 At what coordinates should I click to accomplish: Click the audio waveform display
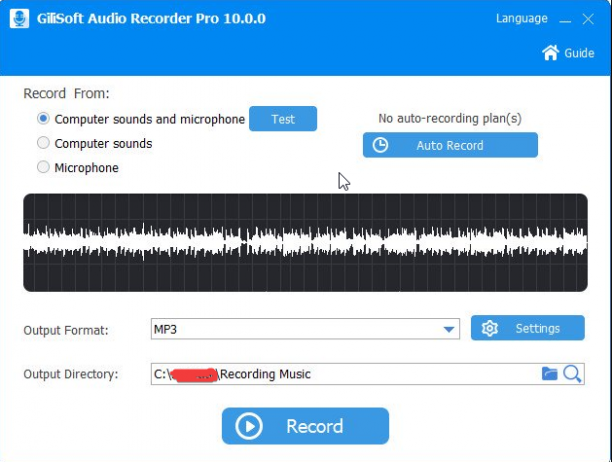click(305, 242)
